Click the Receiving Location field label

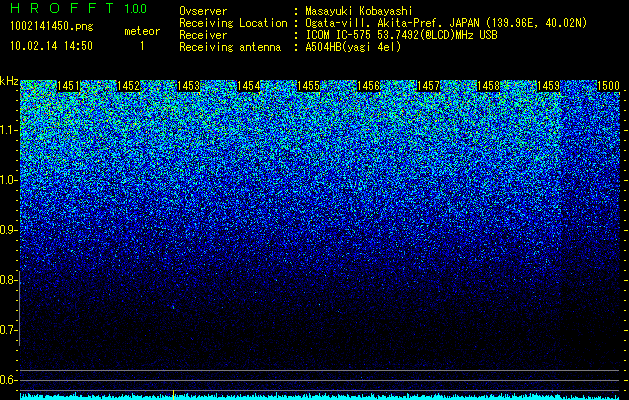[233, 23]
